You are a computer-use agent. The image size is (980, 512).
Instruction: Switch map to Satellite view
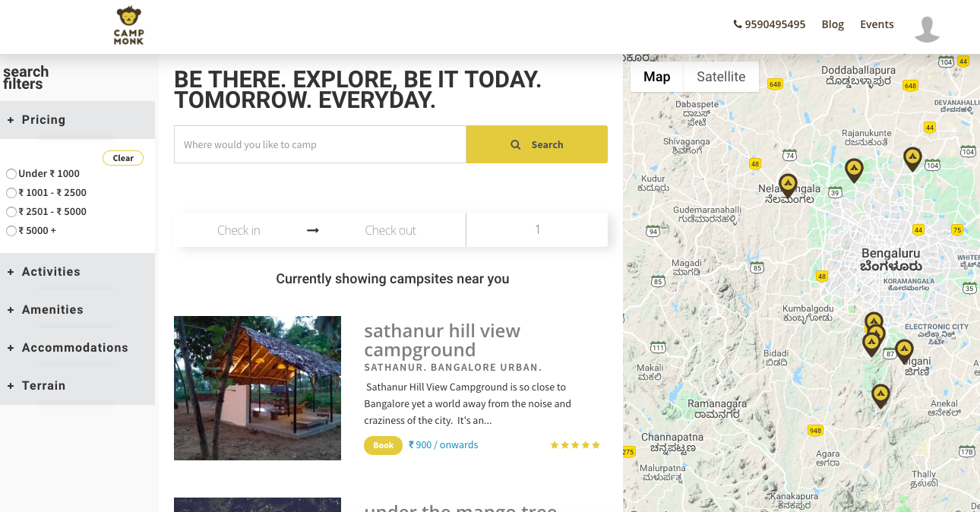tap(720, 77)
